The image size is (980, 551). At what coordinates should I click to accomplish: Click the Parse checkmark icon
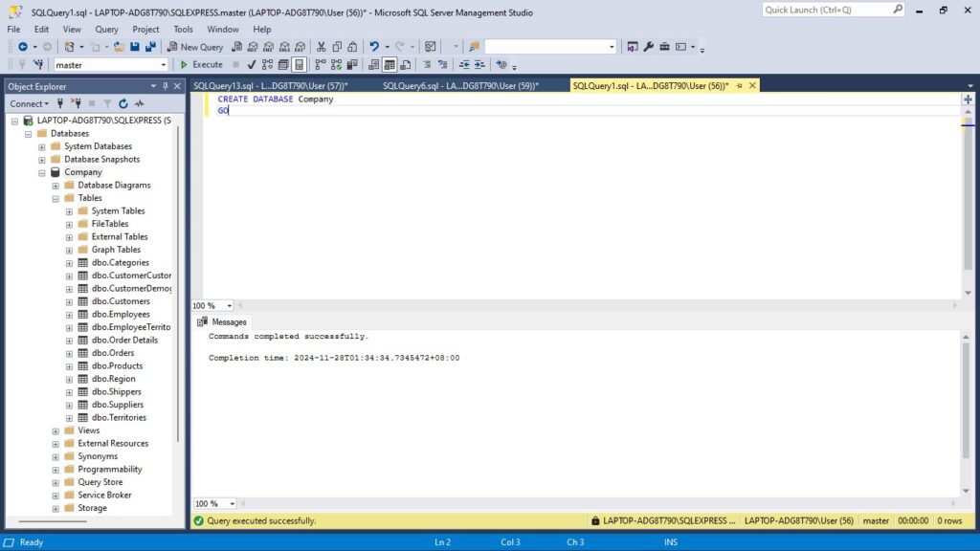tap(251, 65)
